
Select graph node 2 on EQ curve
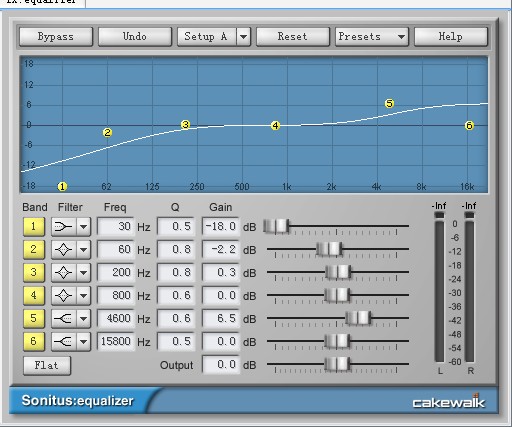pyautogui.click(x=107, y=133)
